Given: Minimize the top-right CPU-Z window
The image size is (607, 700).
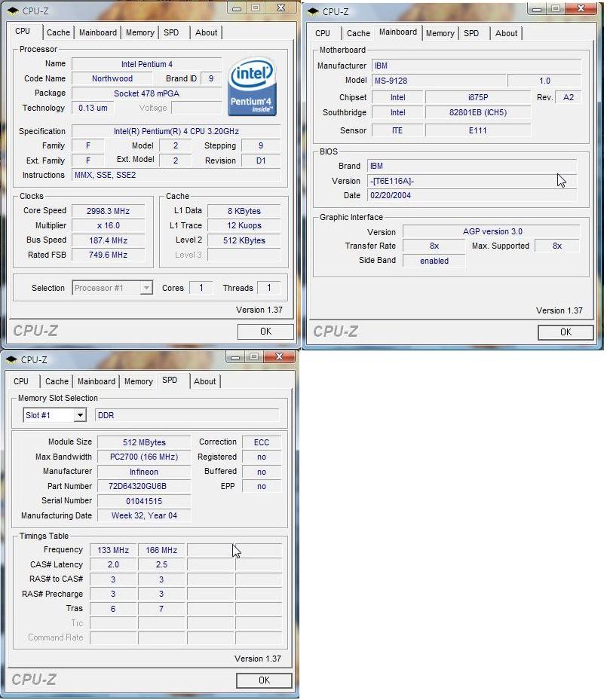Looking at the screenshot, I should pyautogui.click(x=537, y=9).
